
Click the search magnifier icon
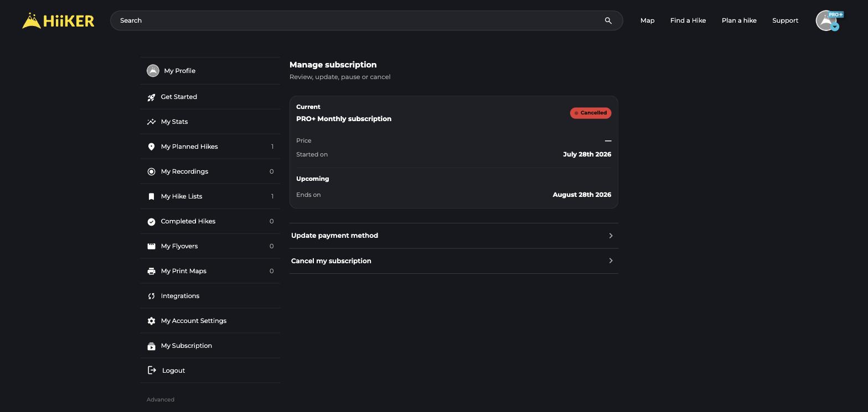pyautogui.click(x=608, y=20)
